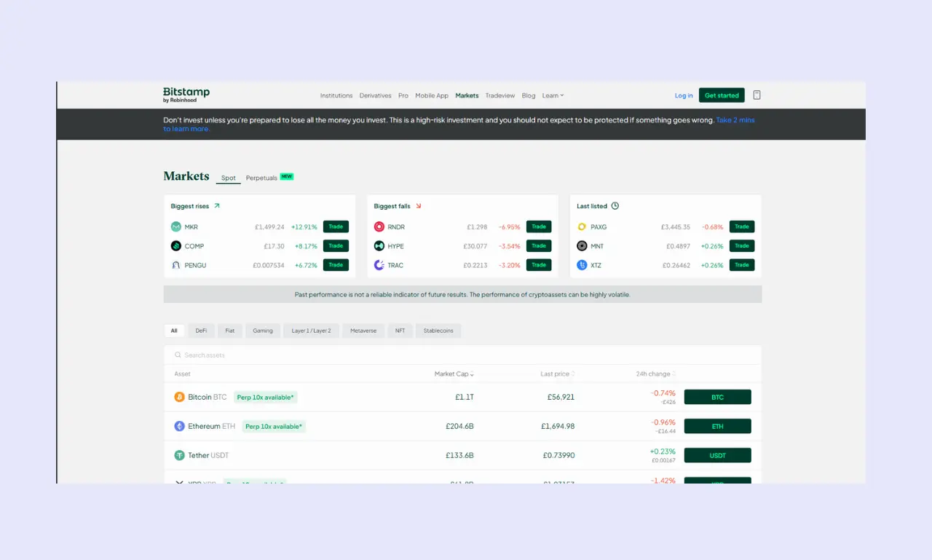
Task: Click Trade button for TRAC
Action: pyautogui.click(x=539, y=264)
